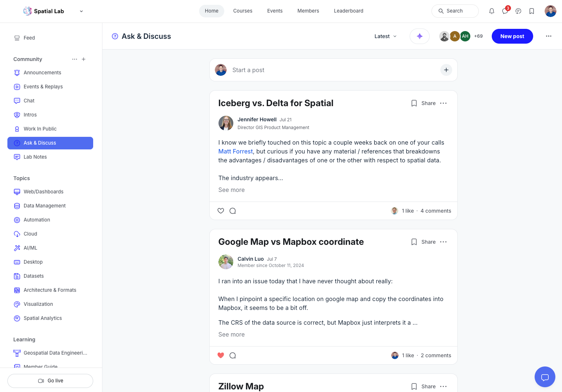The image size is (562, 392).
Task: Click plus icon in Start a post box
Action: [x=446, y=70]
